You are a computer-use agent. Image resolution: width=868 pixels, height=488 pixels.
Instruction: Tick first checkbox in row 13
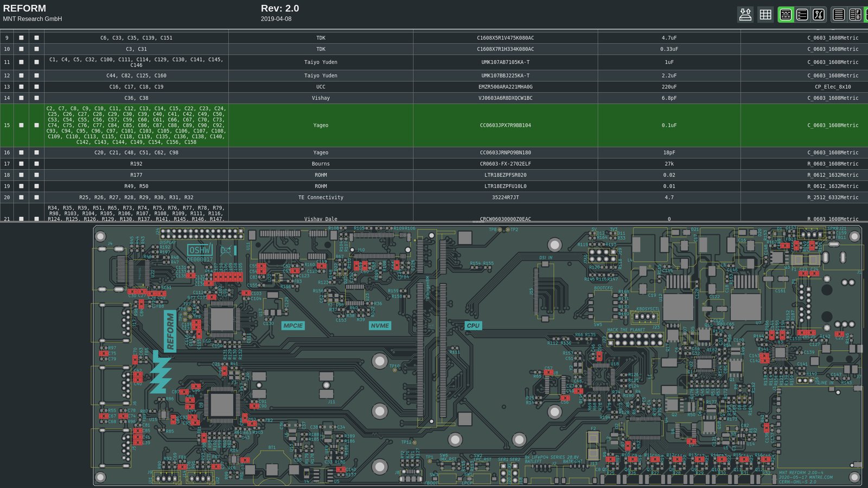pyautogui.click(x=21, y=87)
